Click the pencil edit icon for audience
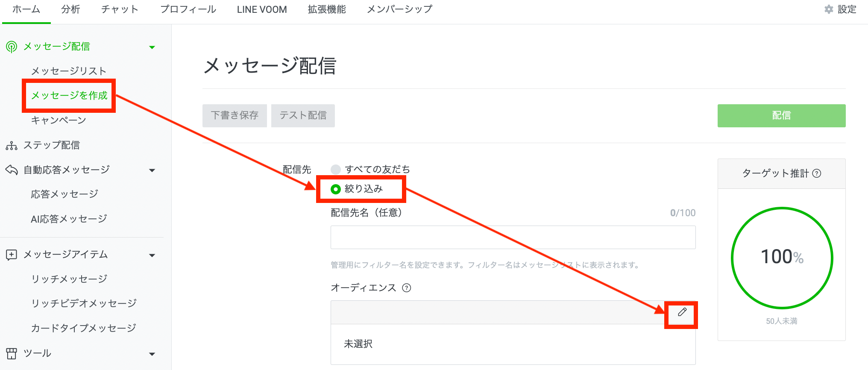Image resolution: width=868 pixels, height=370 pixels. (x=682, y=312)
